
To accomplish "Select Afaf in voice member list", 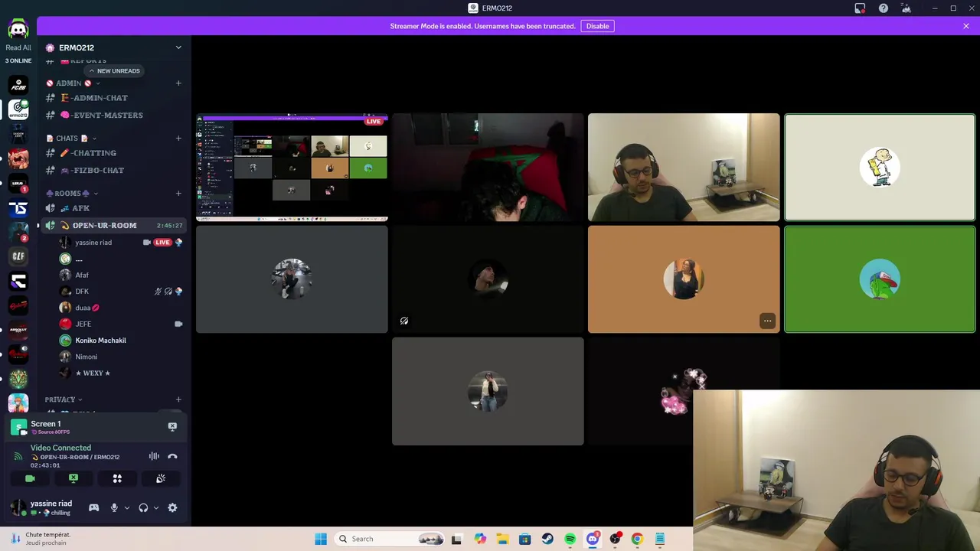I will point(121,275).
